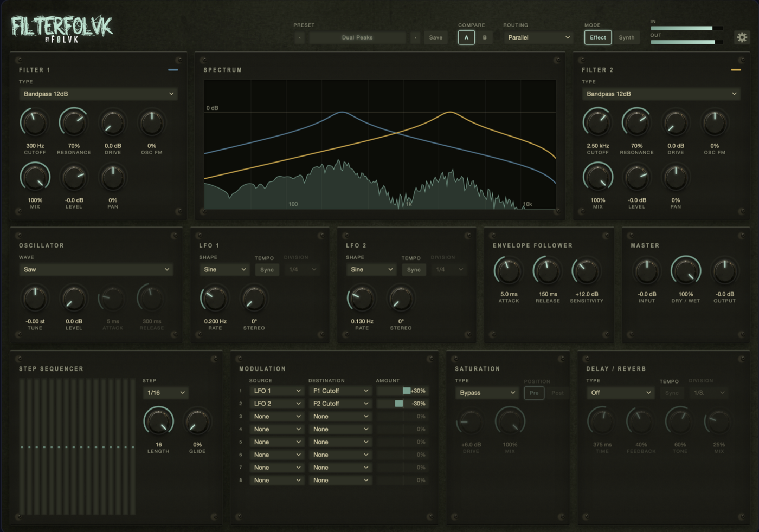Click Envelope Follower Sensitivity knob
Viewport: 759px width, 532px height.
click(x=587, y=271)
